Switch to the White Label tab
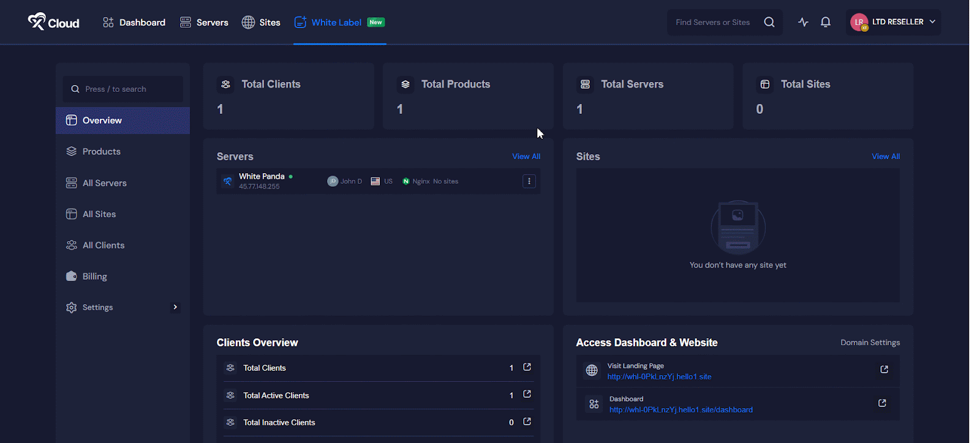The height and width of the screenshot is (443, 980). (x=336, y=23)
